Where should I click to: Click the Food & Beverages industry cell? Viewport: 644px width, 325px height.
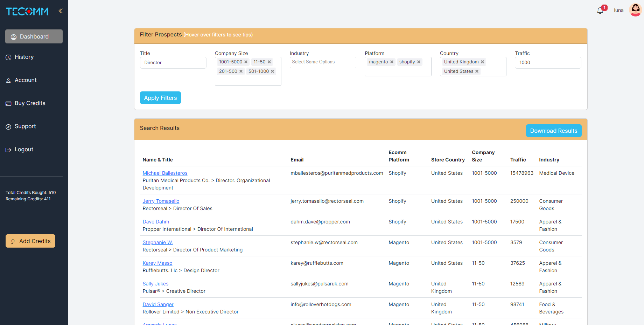(551, 308)
